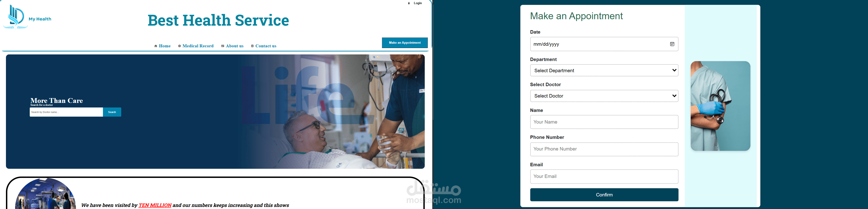Image resolution: width=868 pixels, height=209 pixels.
Task: Open the Login link
Action: pyautogui.click(x=418, y=3)
